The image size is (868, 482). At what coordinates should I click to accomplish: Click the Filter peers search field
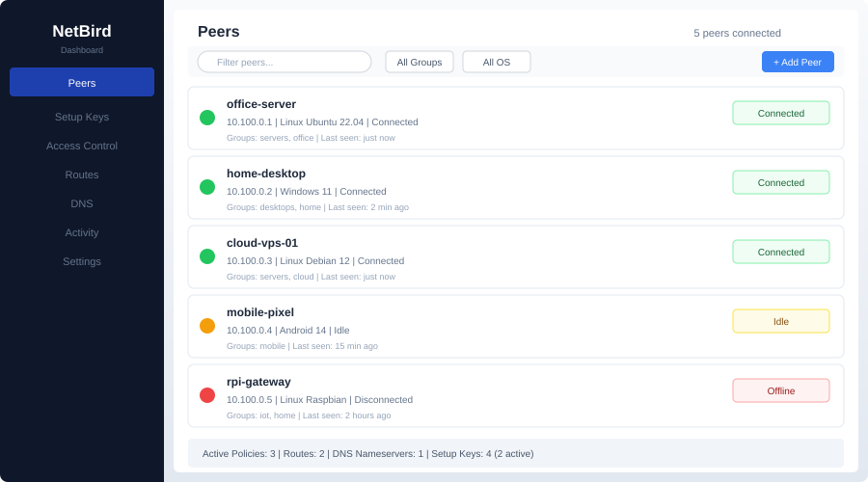click(285, 62)
